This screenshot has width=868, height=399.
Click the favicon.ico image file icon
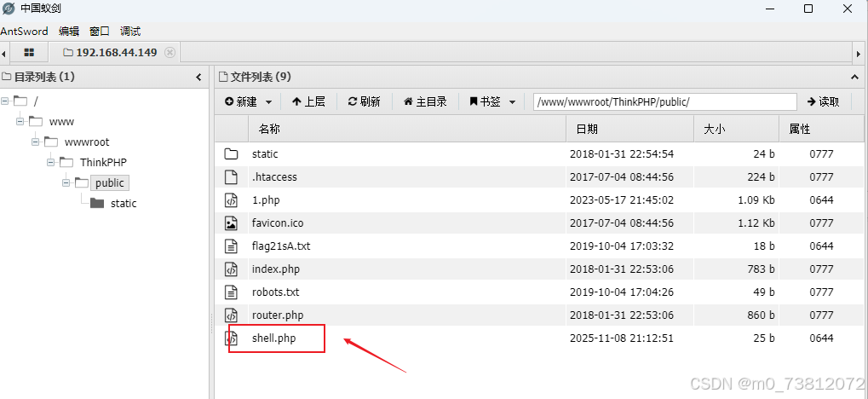[231, 223]
